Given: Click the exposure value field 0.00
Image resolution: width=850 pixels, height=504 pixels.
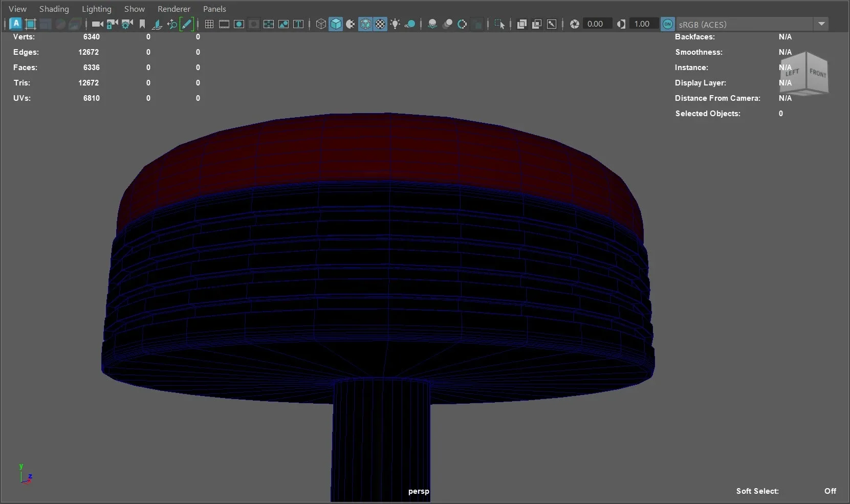Looking at the screenshot, I should tap(597, 24).
